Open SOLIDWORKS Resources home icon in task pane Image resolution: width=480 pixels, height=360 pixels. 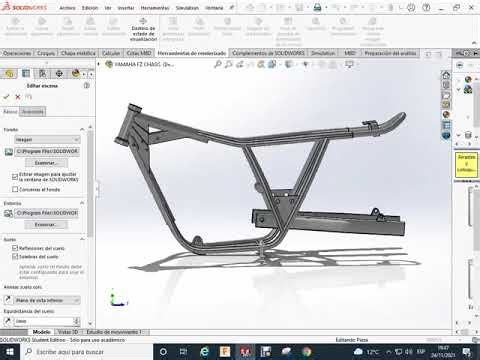click(446, 75)
